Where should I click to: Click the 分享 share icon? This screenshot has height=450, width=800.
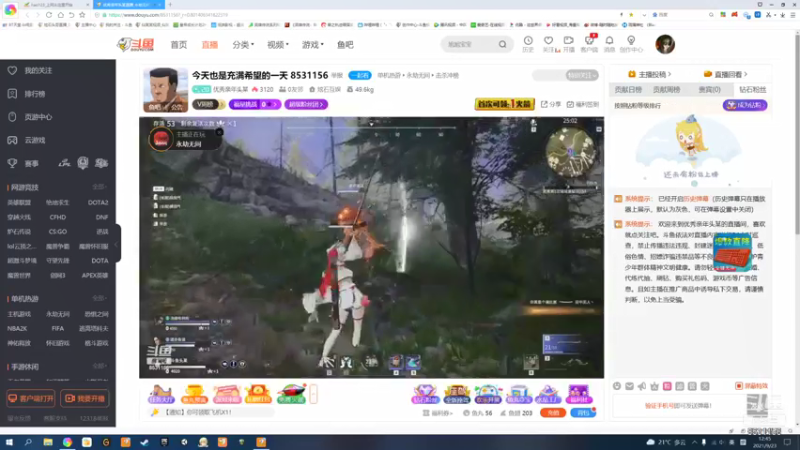click(x=551, y=104)
